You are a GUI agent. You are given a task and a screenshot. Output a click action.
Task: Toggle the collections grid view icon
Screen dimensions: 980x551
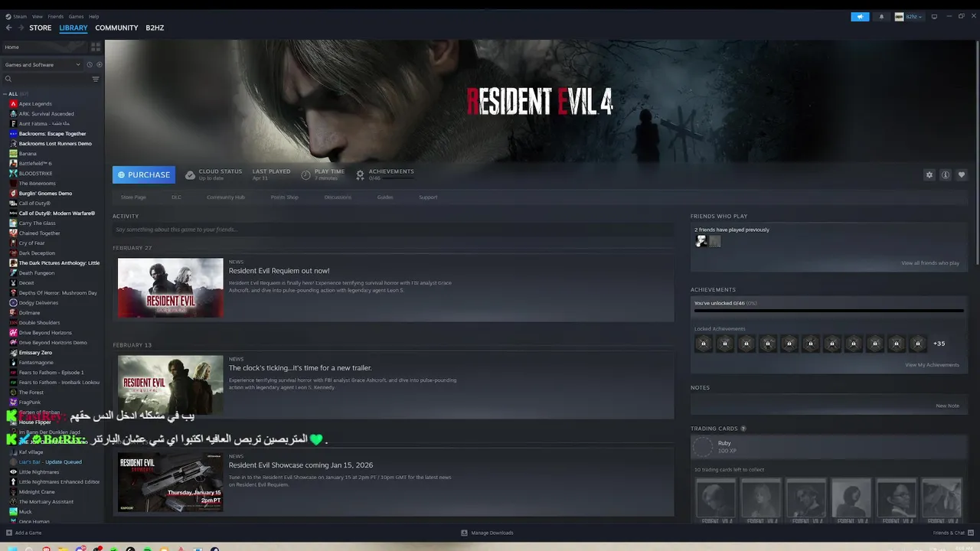[96, 47]
